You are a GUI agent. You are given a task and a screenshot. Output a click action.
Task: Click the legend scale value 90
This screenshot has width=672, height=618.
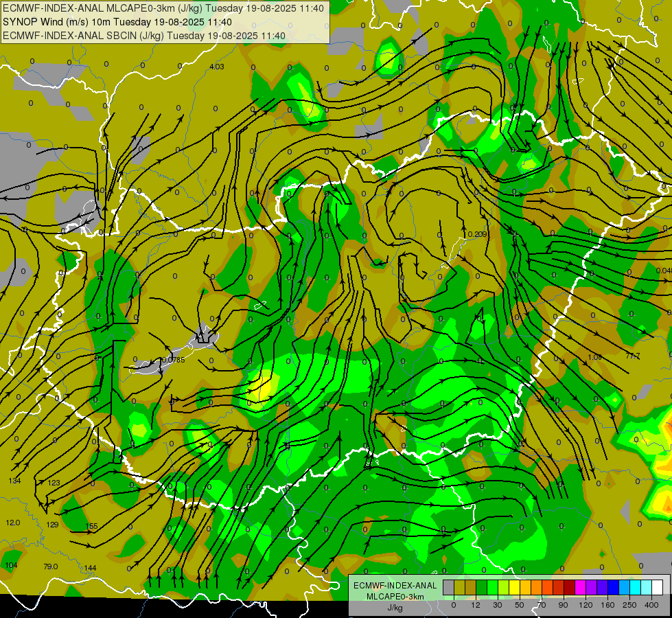tap(563, 605)
